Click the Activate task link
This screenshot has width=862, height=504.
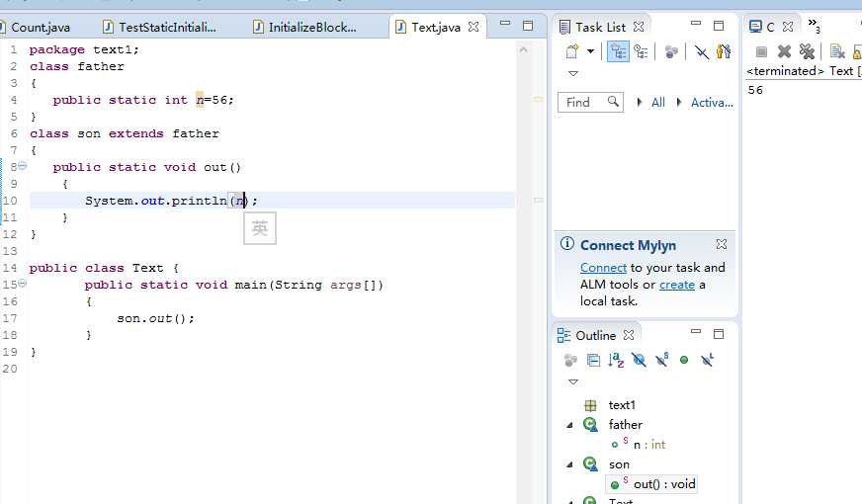tap(712, 102)
